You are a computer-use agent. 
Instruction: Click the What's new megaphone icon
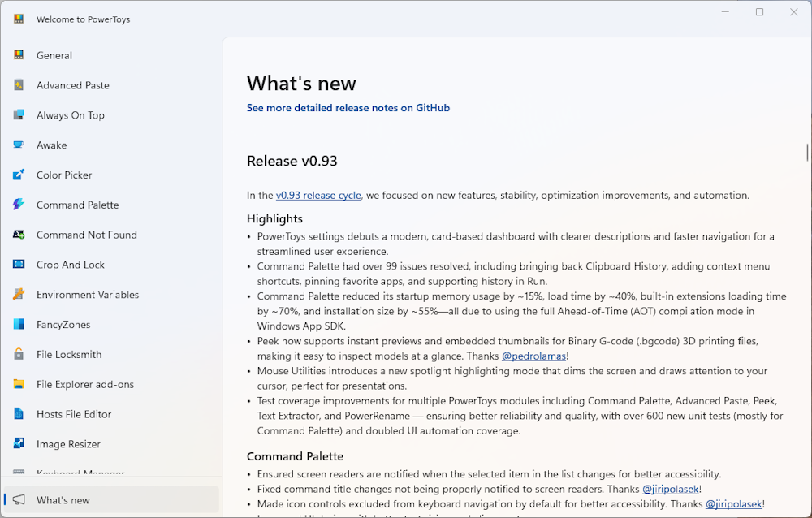click(x=19, y=500)
